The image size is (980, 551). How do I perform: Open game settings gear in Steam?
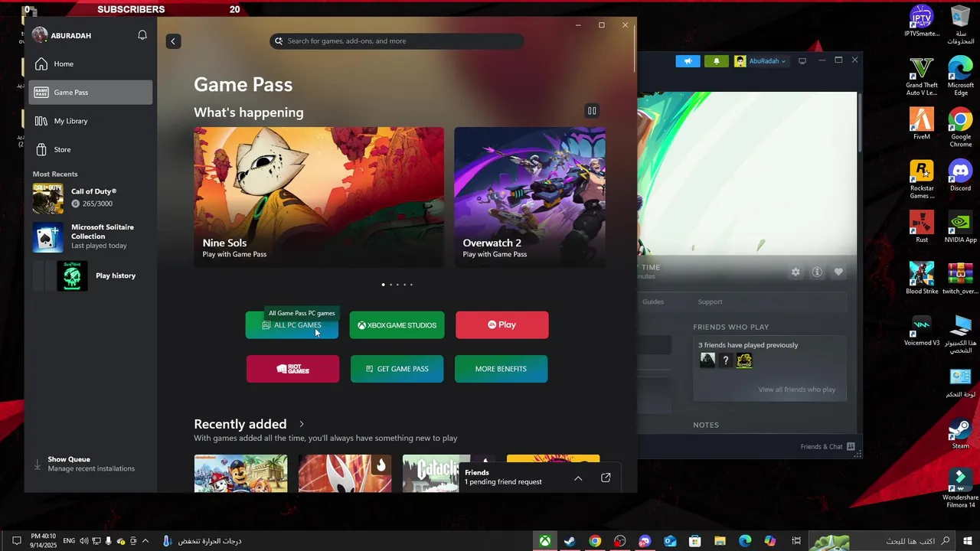795,272
